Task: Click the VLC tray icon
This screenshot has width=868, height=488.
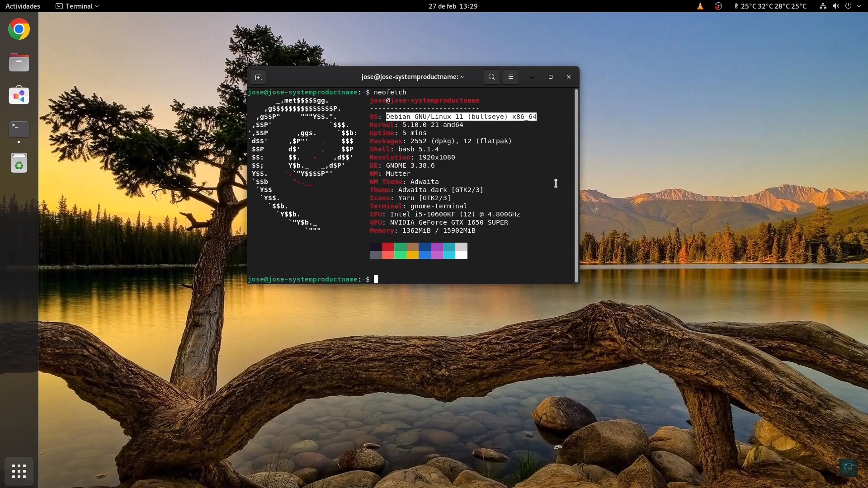Action: coord(700,6)
